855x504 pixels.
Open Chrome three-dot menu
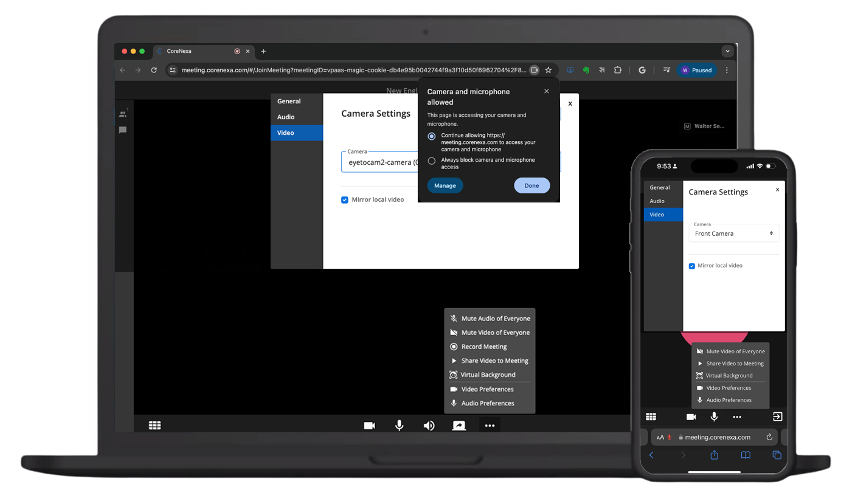pos(727,70)
